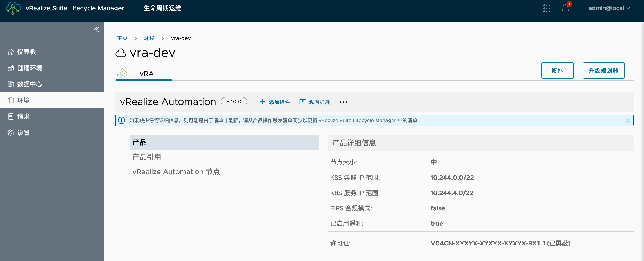Click the FIPS 合规模式 value false
The width and height of the screenshot is (644, 261).
(437, 208)
